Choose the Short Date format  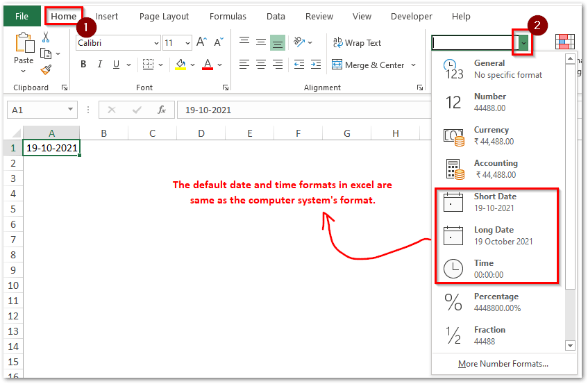(498, 202)
